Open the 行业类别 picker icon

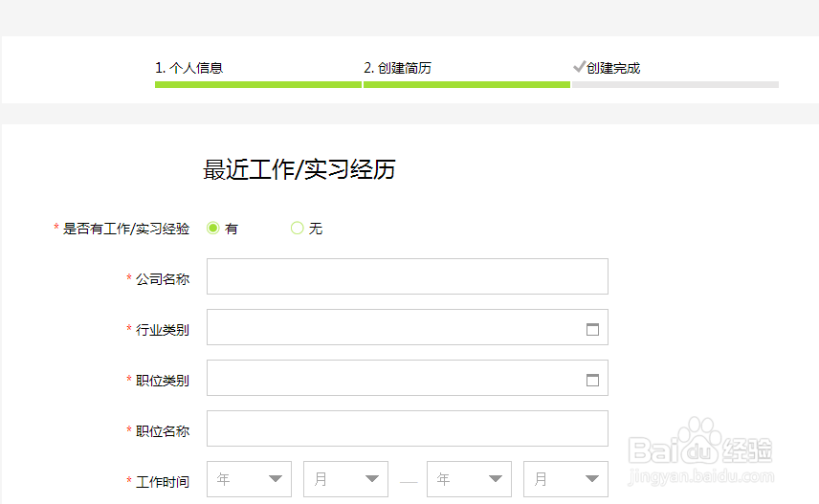click(x=592, y=329)
